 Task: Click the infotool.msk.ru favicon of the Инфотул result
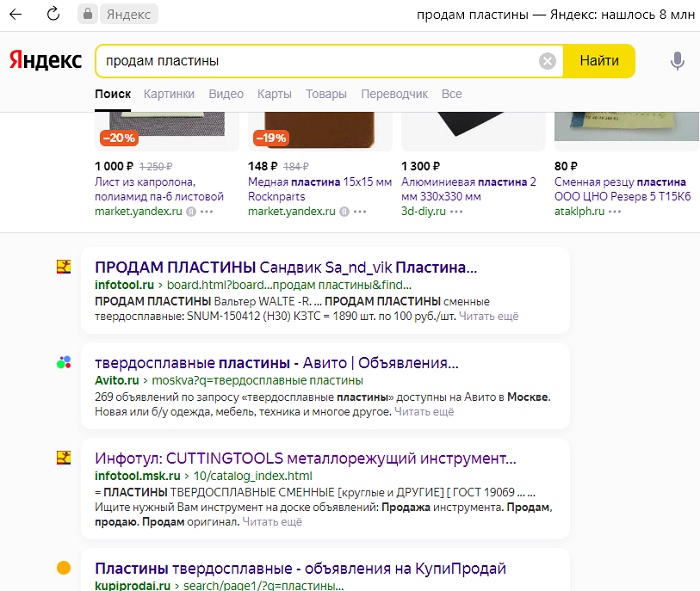[x=64, y=458]
